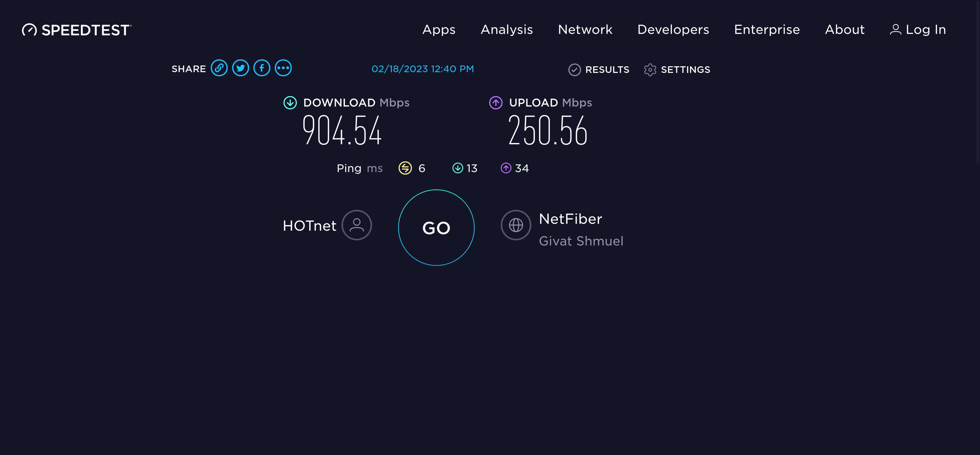Open the Apps menu
Image resolution: width=980 pixels, height=455 pixels.
[439, 30]
